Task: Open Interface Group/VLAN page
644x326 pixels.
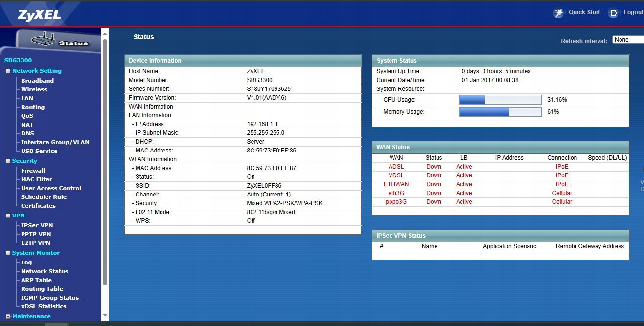Action: (55, 142)
